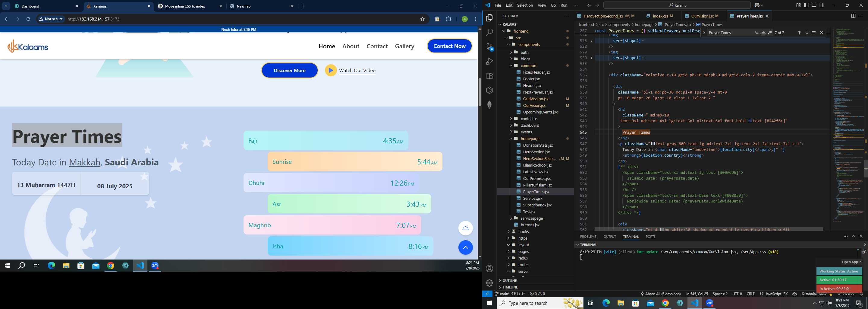Open the Explorer view in the activity bar
The height and width of the screenshot is (309, 868).
click(489, 18)
